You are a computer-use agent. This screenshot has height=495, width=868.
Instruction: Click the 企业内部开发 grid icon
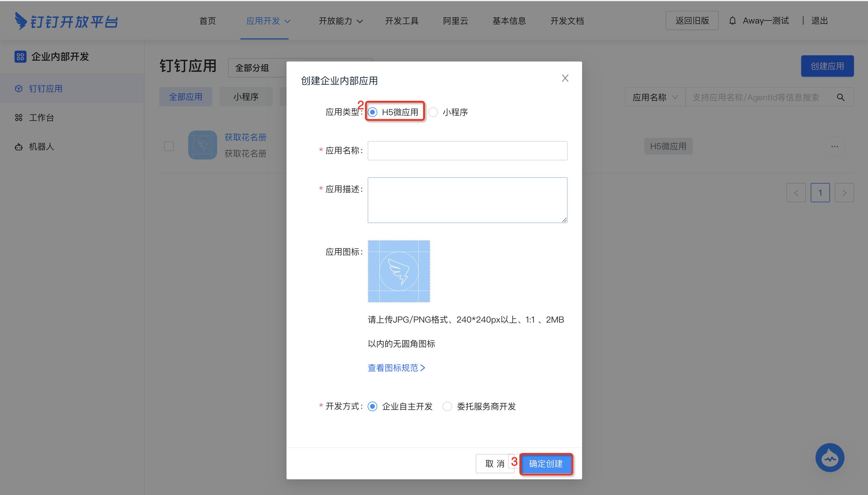tap(20, 56)
